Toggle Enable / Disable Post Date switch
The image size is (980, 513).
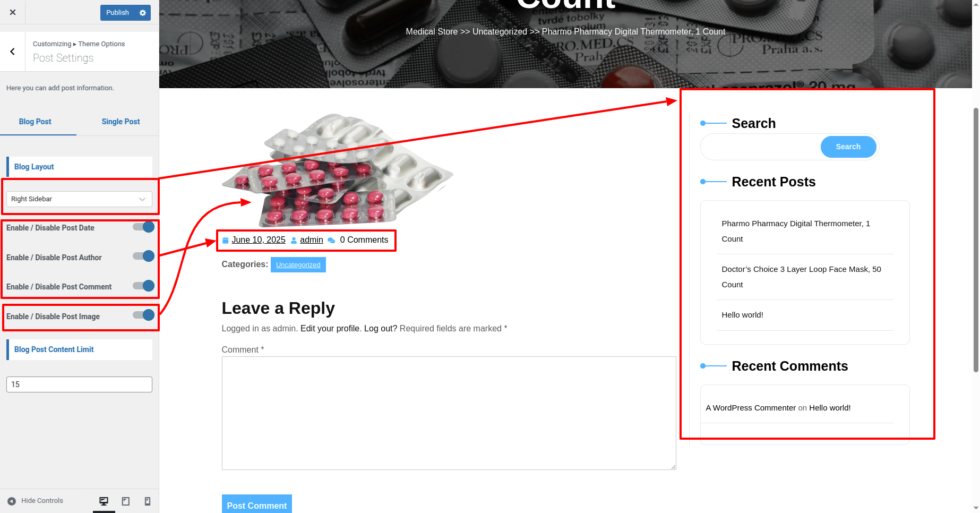click(144, 227)
